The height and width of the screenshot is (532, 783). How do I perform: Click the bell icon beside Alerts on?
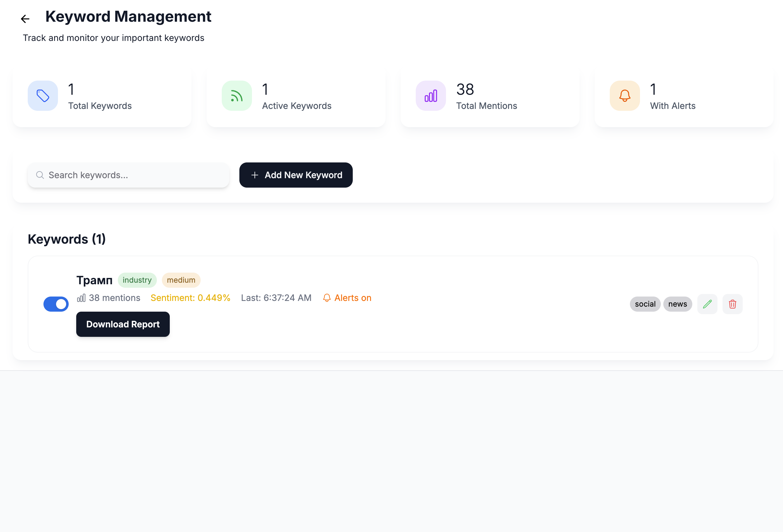coord(327,298)
